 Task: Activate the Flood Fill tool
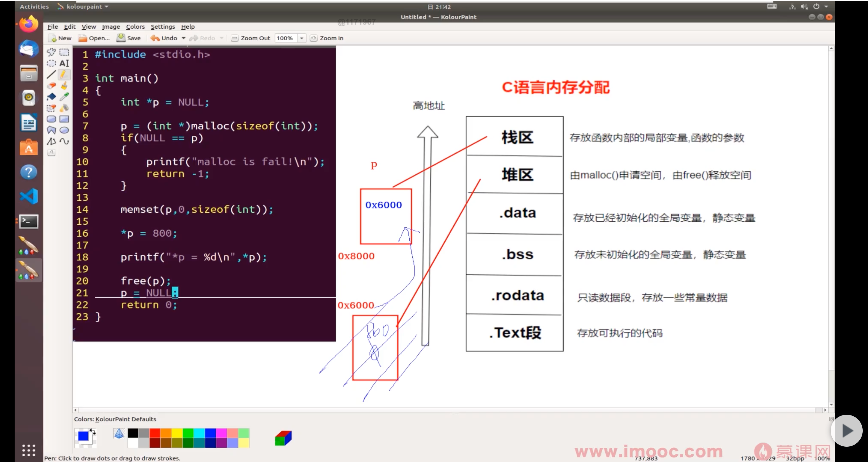point(51,97)
